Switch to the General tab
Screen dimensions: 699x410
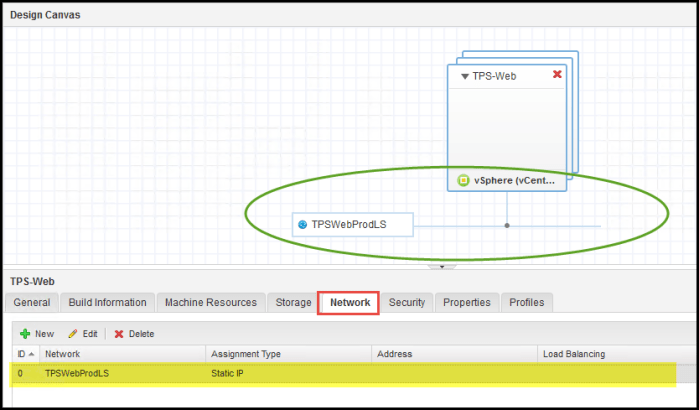(x=32, y=302)
